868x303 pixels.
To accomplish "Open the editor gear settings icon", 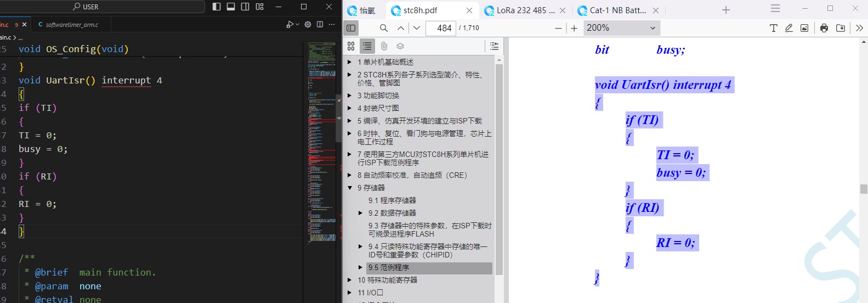I will pos(308,25).
